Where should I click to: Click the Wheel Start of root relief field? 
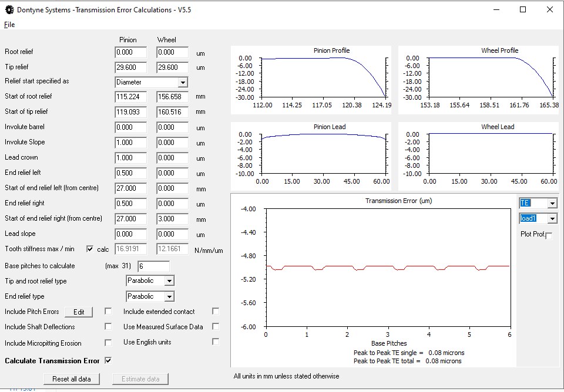[173, 97]
